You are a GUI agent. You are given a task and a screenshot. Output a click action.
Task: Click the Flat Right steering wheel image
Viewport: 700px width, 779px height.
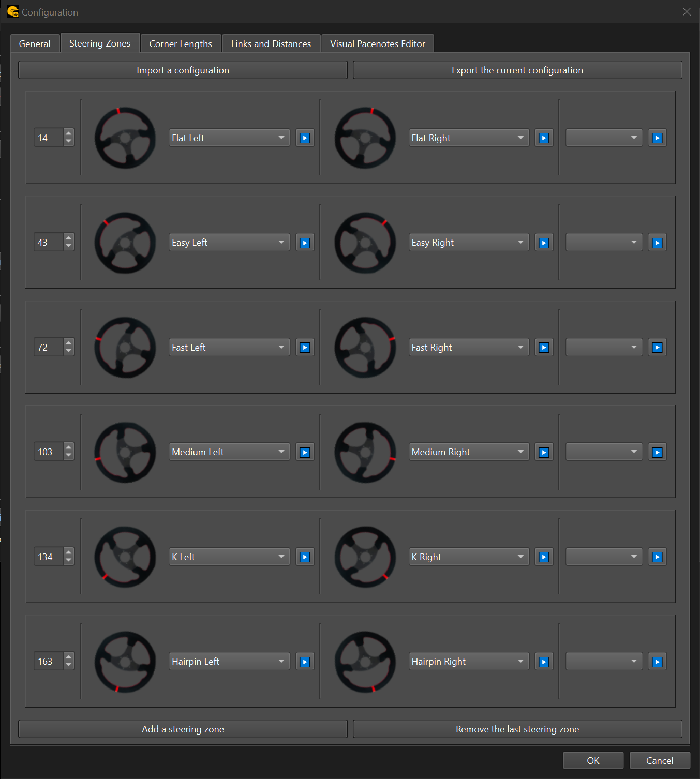[365, 138]
